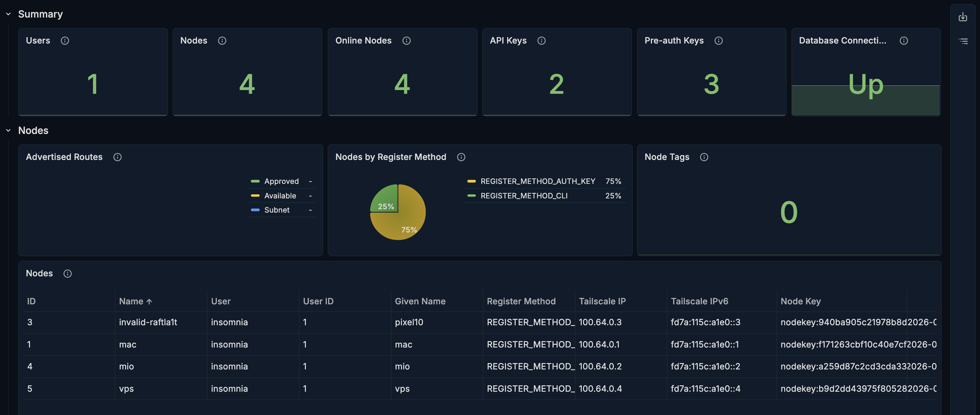Image resolution: width=980 pixels, height=415 pixels.
Task: Open the Pre-auth Keys panel title
Action: pos(674,41)
